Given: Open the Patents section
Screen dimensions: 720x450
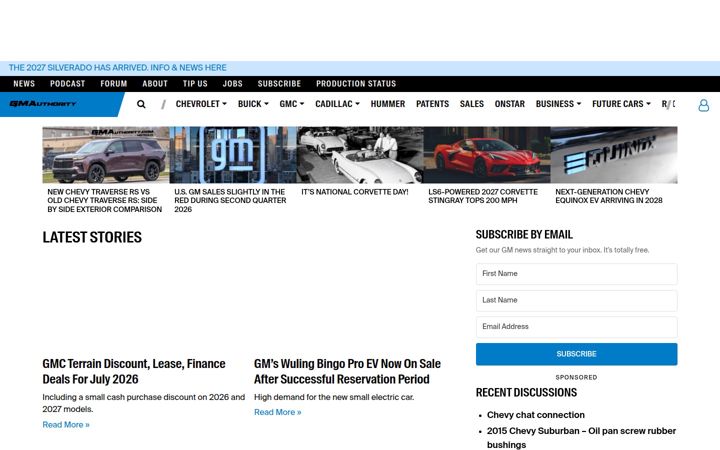Looking at the screenshot, I should click(x=432, y=104).
